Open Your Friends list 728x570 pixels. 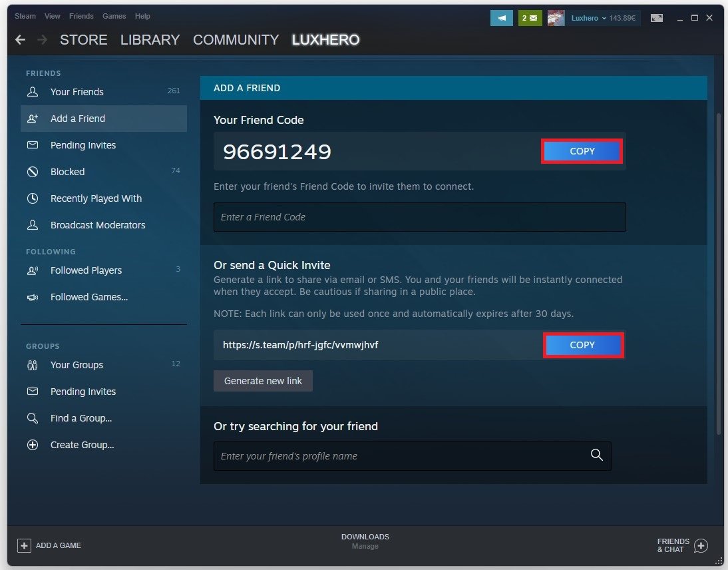[104, 91]
